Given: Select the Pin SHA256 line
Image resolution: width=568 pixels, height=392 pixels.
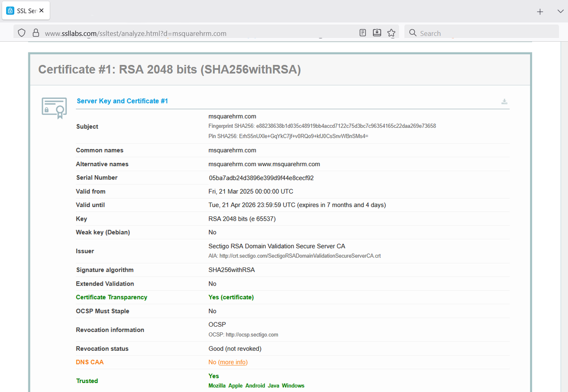Looking at the screenshot, I should (x=288, y=136).
